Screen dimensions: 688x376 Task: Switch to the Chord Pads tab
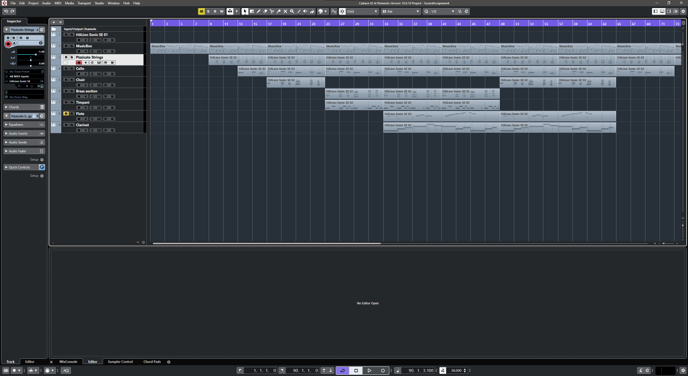[152, 362]
